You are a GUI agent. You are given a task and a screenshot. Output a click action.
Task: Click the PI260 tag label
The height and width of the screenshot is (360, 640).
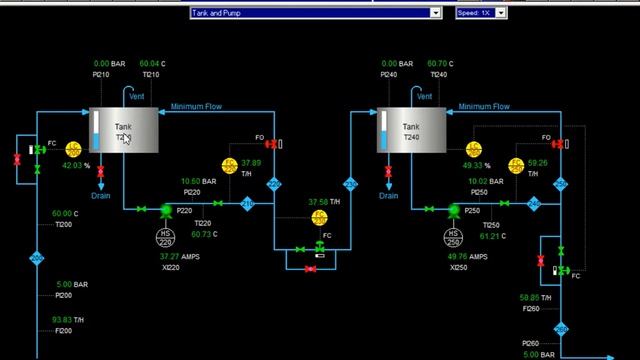point(531,344)
